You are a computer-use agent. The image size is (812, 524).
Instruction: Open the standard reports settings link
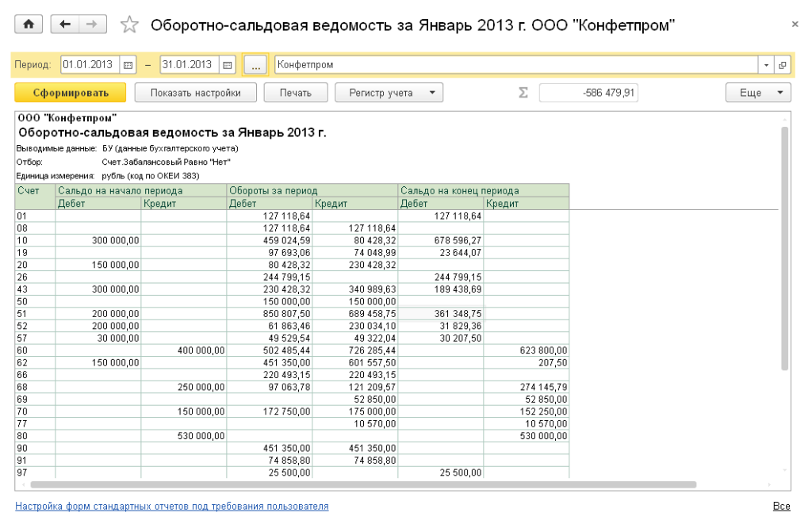(171, 506)
